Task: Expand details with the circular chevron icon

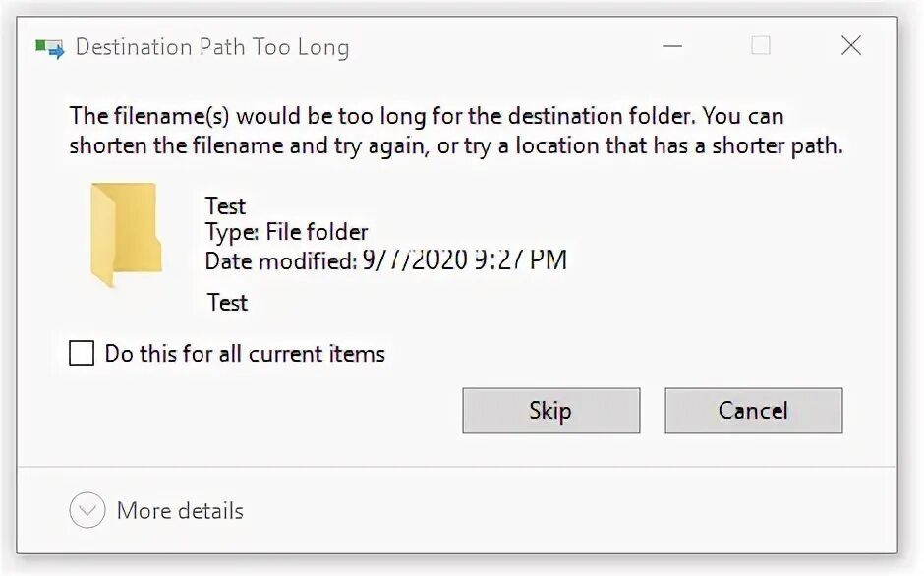Action: click(87, 511)
